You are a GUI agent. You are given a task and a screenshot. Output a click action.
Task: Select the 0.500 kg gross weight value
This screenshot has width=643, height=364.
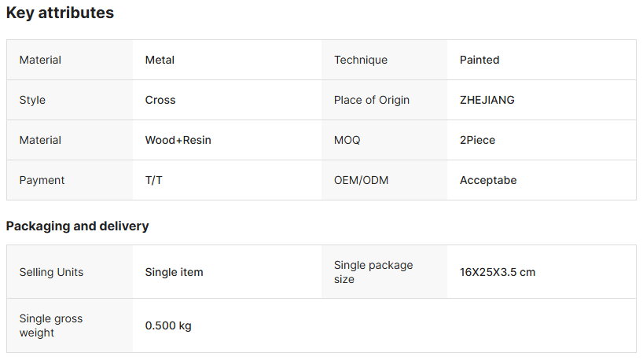[x=168, y=325]
